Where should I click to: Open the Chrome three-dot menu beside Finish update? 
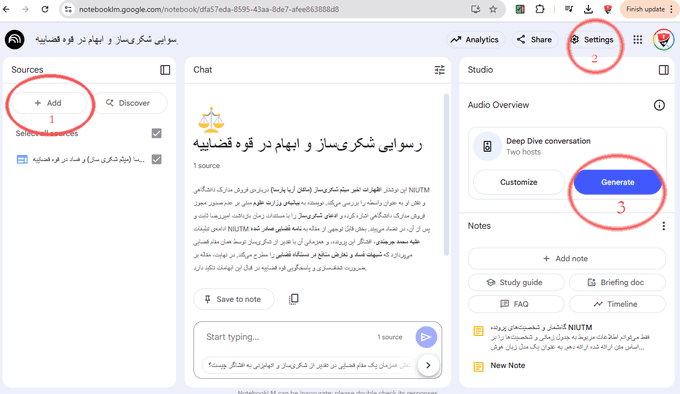[x=672, y=9]
